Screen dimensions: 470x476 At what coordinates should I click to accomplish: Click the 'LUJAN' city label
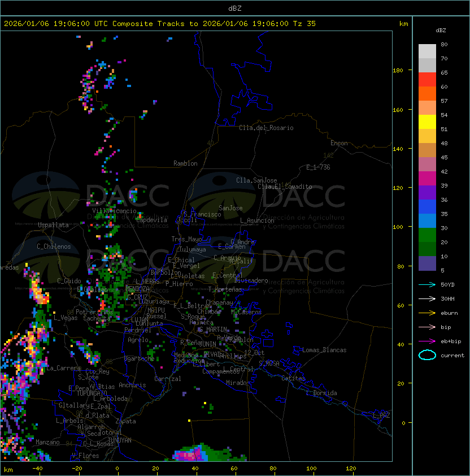point(140,320)
